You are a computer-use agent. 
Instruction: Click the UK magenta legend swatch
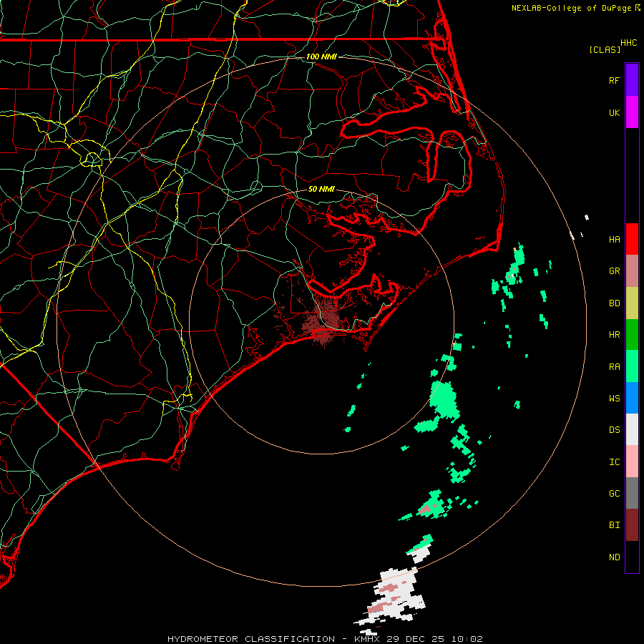pyautogui.click(x=632, y=112)
